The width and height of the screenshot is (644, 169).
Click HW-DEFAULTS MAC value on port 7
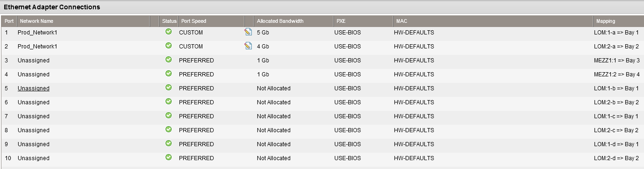414,116
